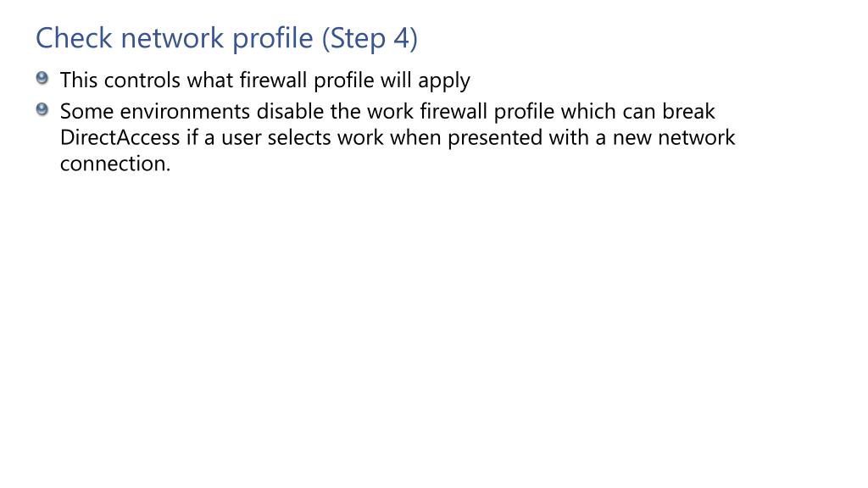Click the words 'new network'

674,137
